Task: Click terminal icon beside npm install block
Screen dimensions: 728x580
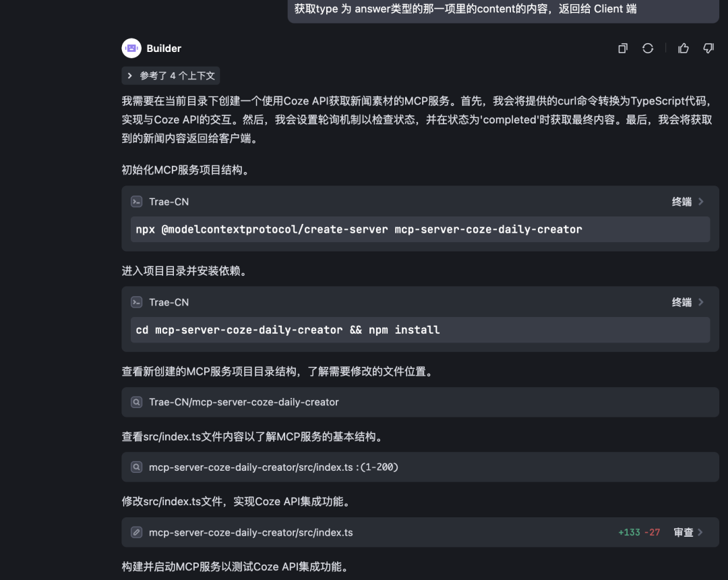Action: (x=136, y=302)
